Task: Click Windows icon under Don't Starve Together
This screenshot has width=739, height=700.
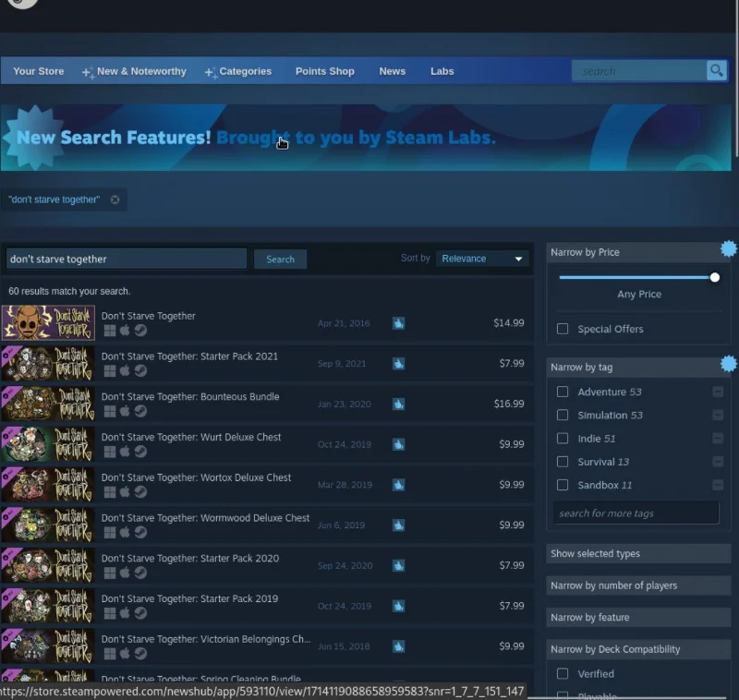Action: pyautogui.click(x=110, y=331)
